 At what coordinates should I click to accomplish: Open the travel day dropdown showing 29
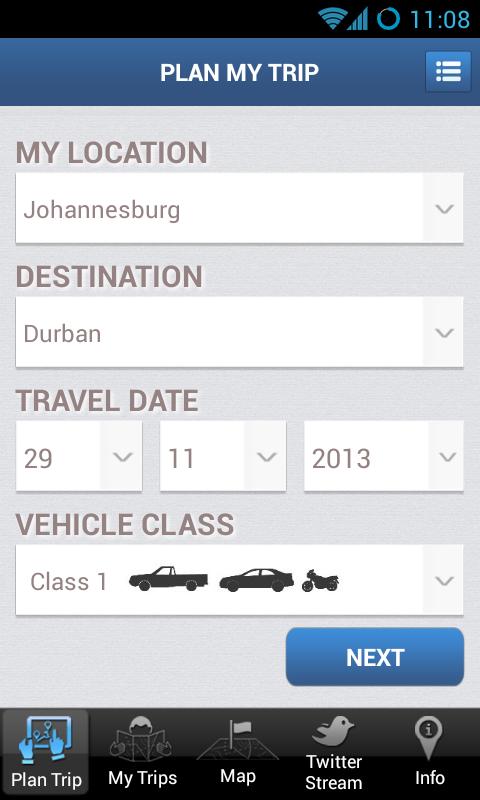click(79, 456)
